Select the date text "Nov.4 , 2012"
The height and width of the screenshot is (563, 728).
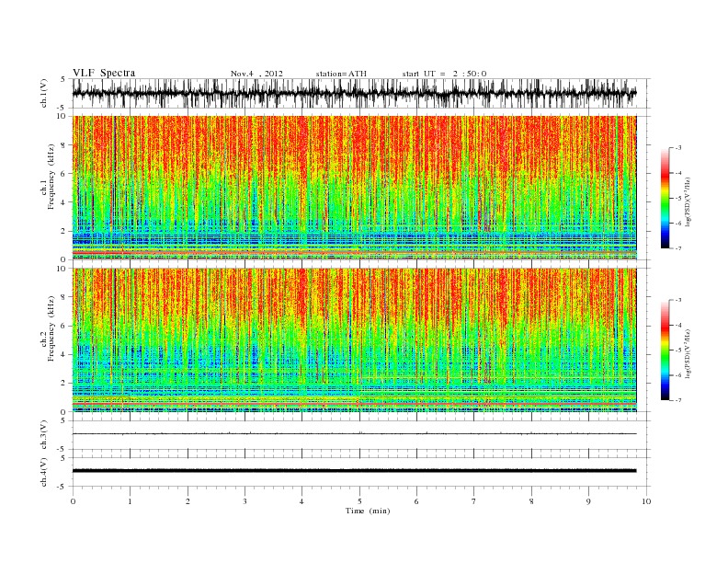(x=256, y=74)
